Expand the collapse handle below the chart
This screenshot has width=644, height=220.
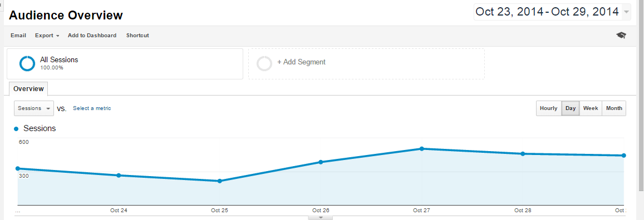(321, 218)
